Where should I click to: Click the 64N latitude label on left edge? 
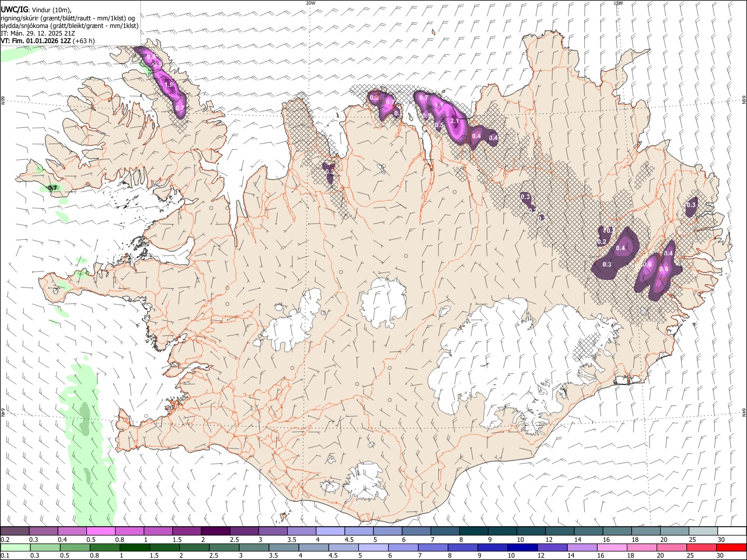tap(3, 412)
